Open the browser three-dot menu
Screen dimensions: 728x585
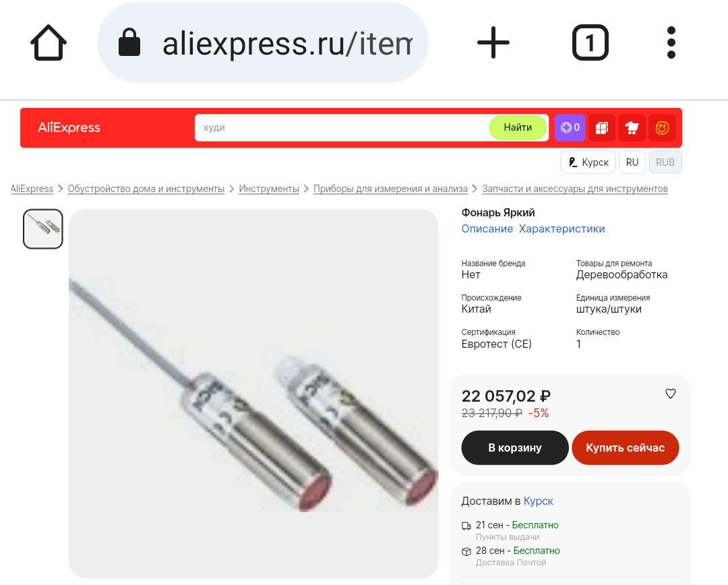click(671, 42)
